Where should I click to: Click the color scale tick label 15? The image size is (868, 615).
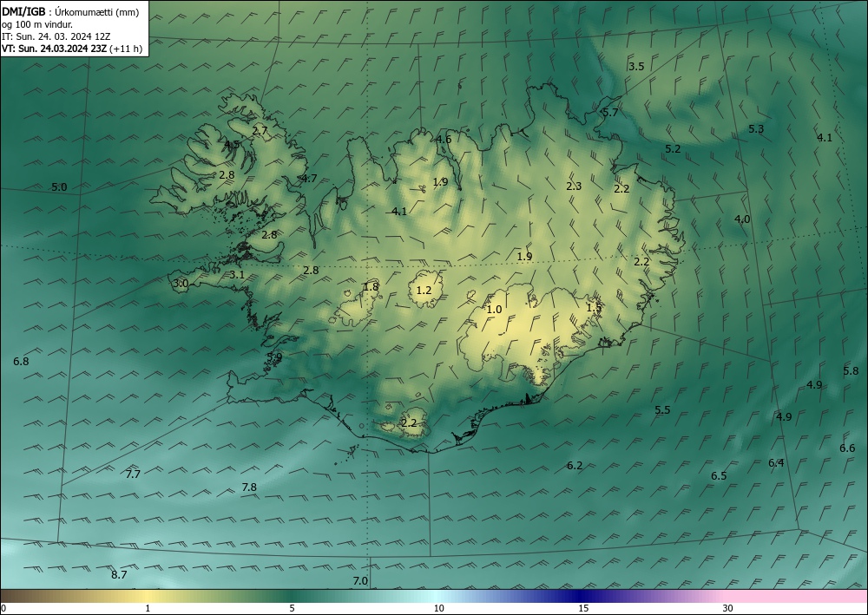[x=583, y=608]
